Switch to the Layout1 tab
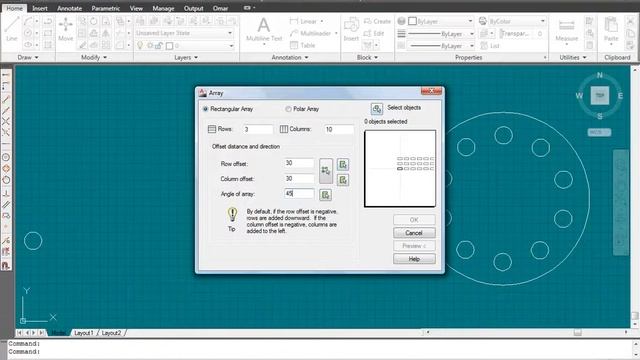640x360 pixels. [84, 333]
